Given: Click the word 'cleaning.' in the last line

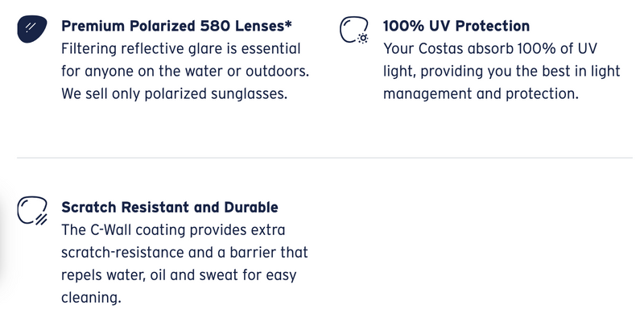Looking at the screenshot, I should 91,298.
